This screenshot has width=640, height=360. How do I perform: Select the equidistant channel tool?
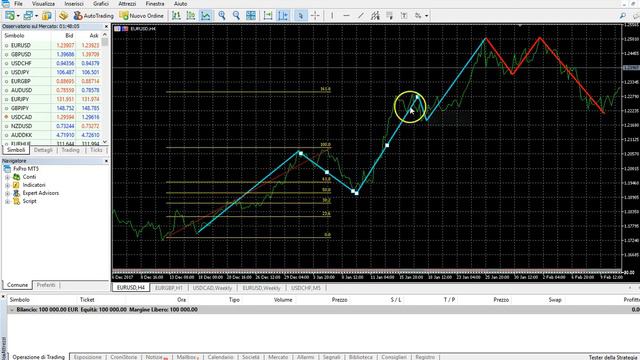coord(375,16)
